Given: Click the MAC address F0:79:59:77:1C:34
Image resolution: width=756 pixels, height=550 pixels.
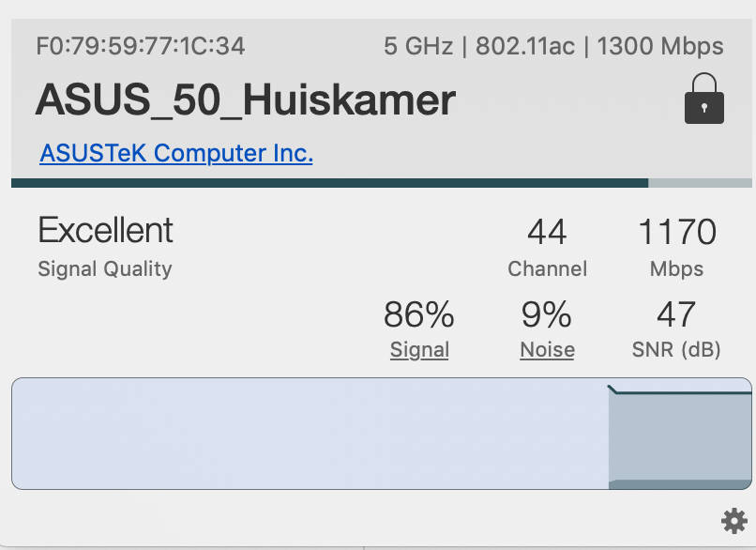Looking at the screenshot, I should pyautogui.click(x=141, y=46).
